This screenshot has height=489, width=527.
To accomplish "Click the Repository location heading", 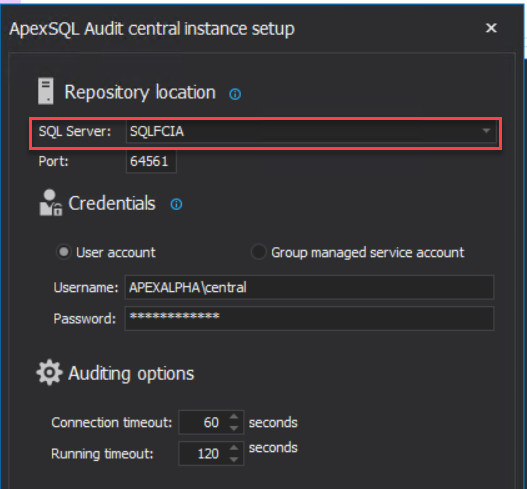I will pos(140,92).
